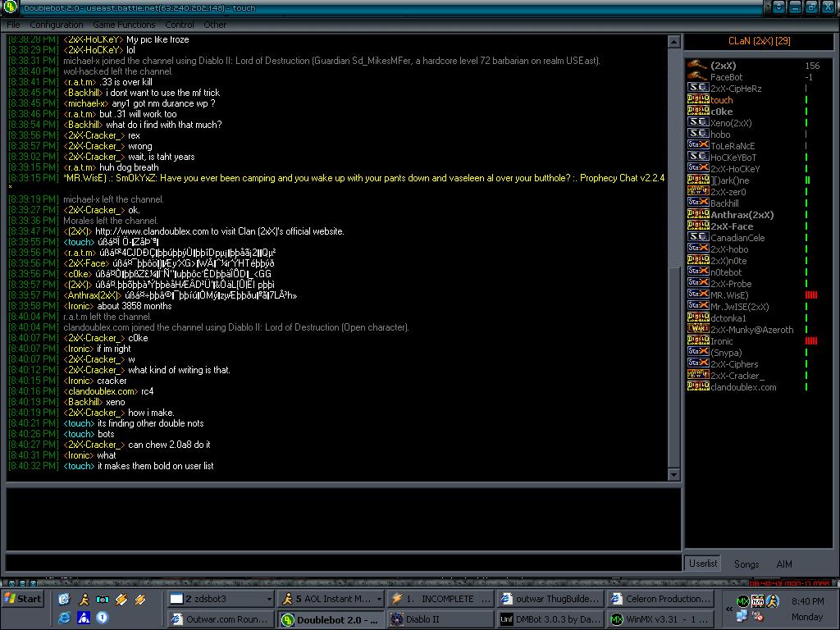Open AIM running-man icon in quick launch

84,599
